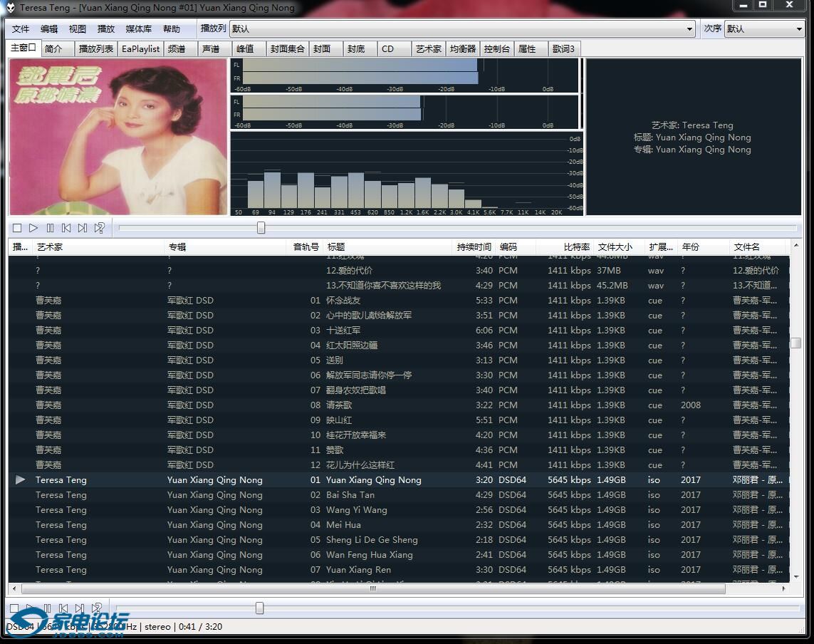This screenshot has width=814, height=644.
Task: Click the now-playing arrow beside Teresa Teng row
Action: [20, 480]
